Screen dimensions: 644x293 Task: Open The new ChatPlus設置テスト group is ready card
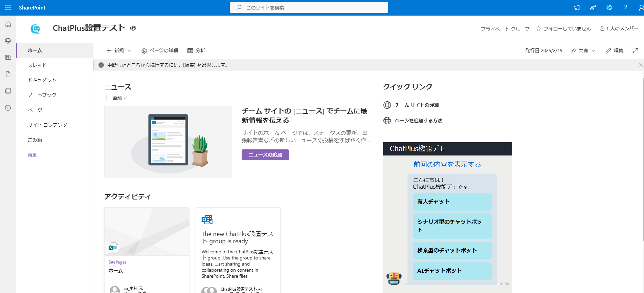coord(238,250)
